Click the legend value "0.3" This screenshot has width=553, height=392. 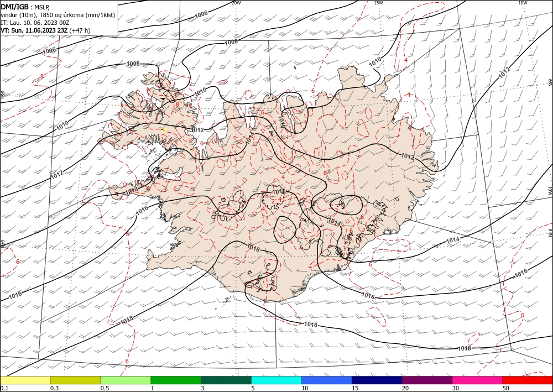pyautogui.click(x=54, y=388)
